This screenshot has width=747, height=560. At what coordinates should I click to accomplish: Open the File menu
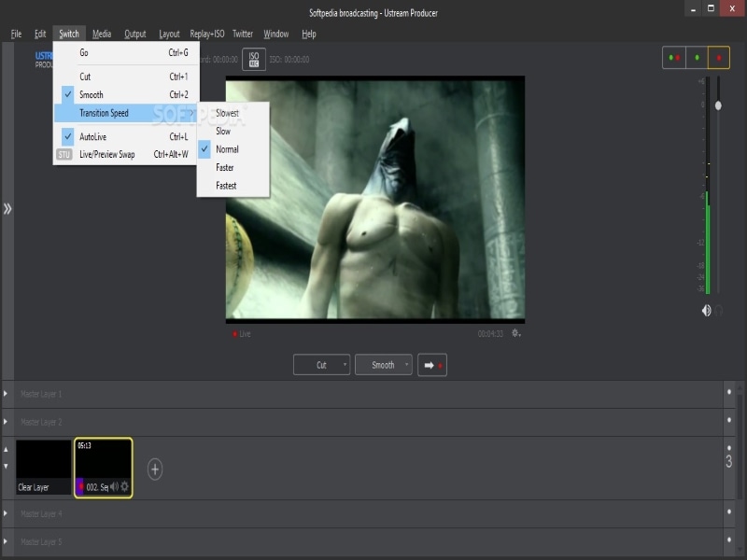click(16, 34)
